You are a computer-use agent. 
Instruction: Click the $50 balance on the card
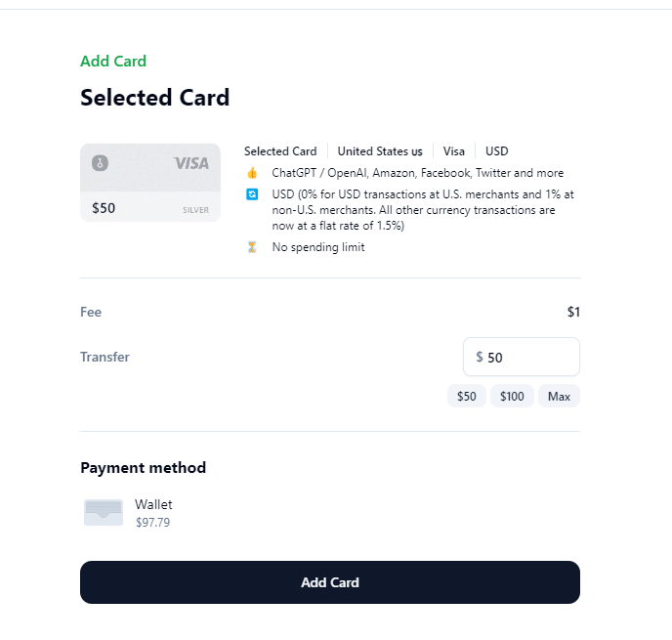pos(104,208)
